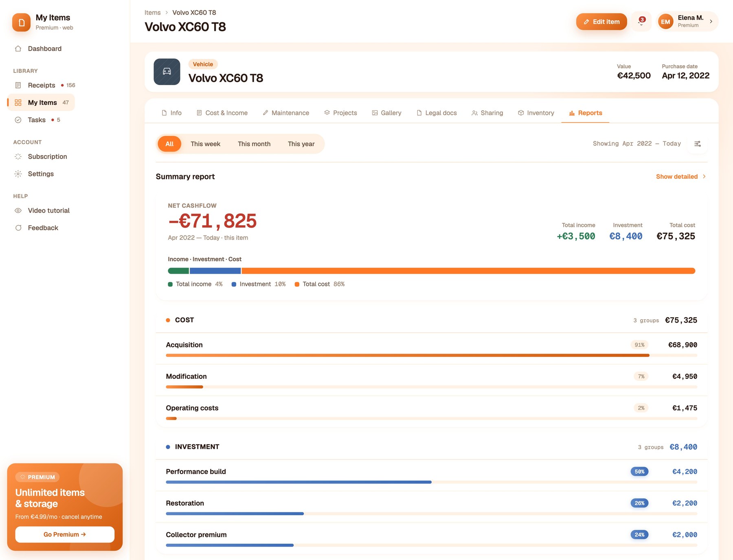Open the report filter sliders icon

pyautogui.click(x=697, y=144)
